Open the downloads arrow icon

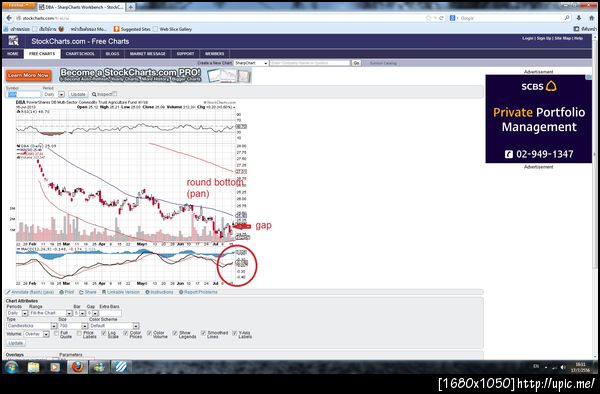[x=579, y=18]
